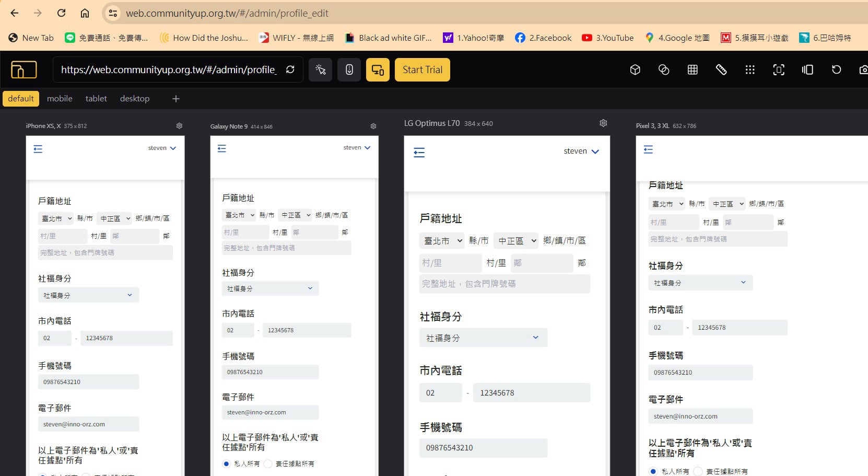
Task: Open the 2.Facebook bookmark
Action: pos(543,38)
